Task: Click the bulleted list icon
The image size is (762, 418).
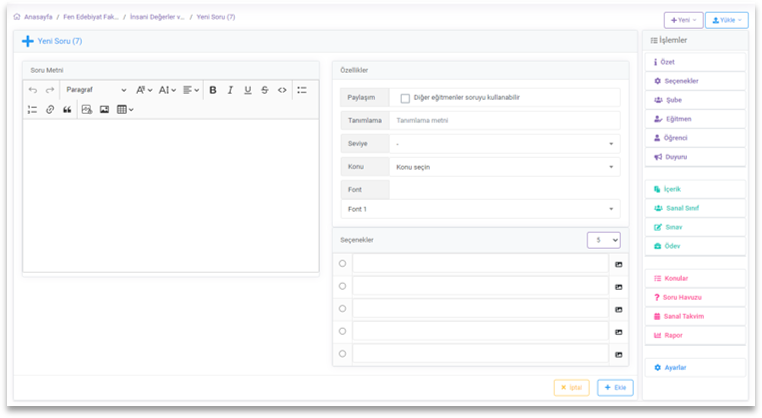Action: coord(302,90)
